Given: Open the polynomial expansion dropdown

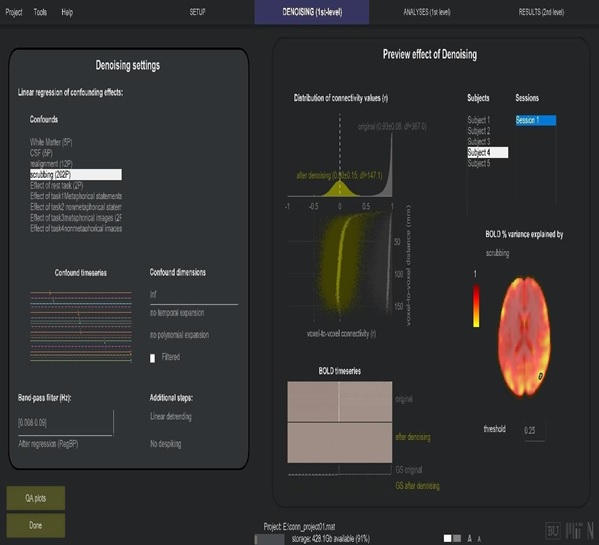Looking at the screenshot, I should pos(179,335).
